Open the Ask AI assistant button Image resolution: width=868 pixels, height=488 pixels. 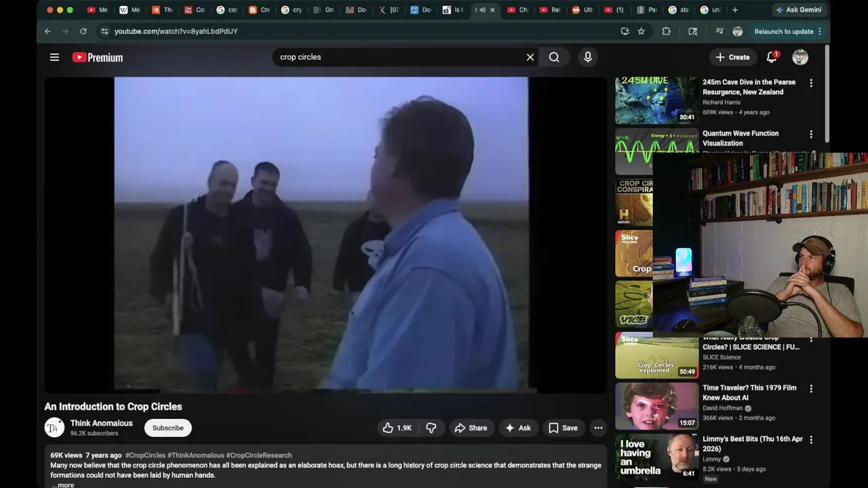click(518, 428)
